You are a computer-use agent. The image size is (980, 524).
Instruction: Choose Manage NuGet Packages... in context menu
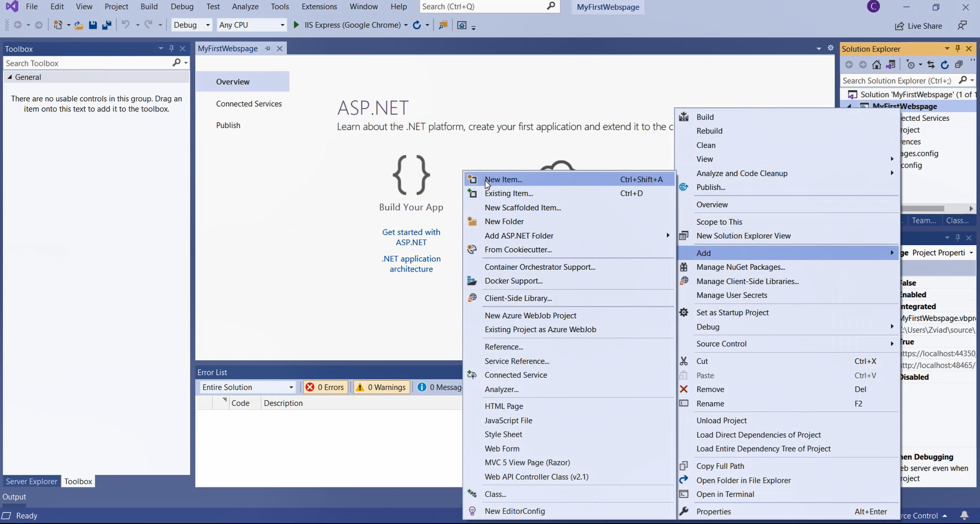[740, 267]
